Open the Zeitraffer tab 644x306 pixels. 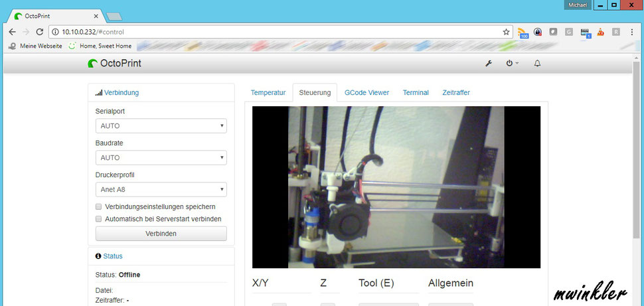[x=456, y=92]
